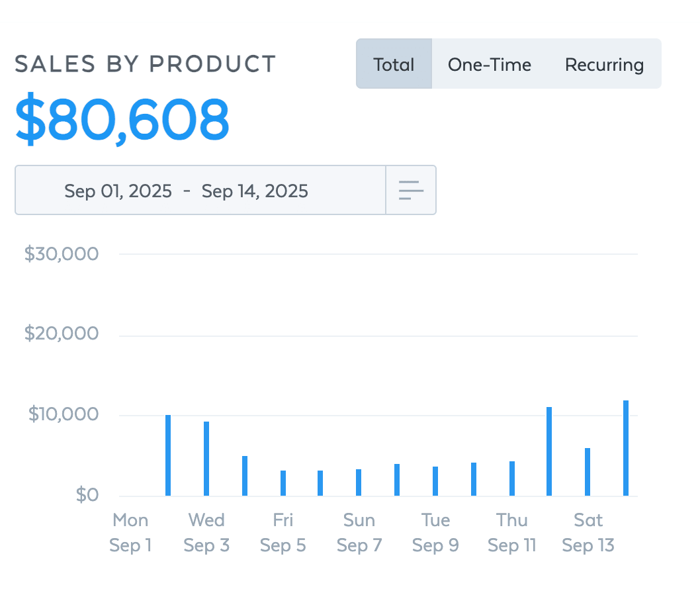The width and height of the screenshot is (700, 593).
Task: Select the One-Time sales tab
Action: coord(490,64)
